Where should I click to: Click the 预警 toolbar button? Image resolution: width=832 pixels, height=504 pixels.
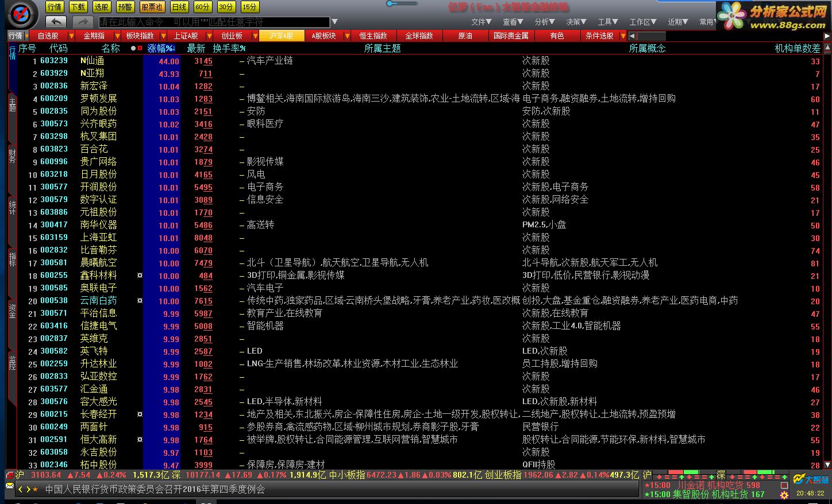[125, 7]
